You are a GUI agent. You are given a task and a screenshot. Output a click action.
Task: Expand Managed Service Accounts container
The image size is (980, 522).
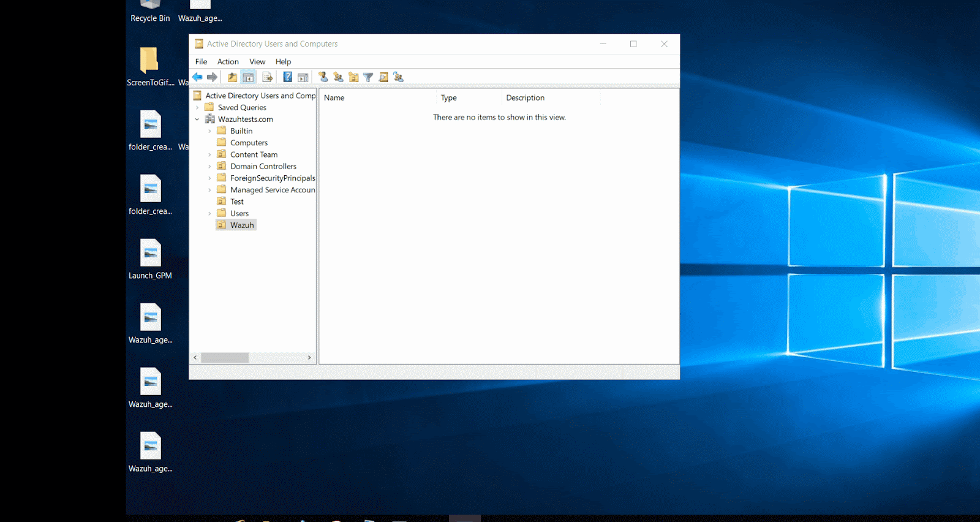(209, 190)
